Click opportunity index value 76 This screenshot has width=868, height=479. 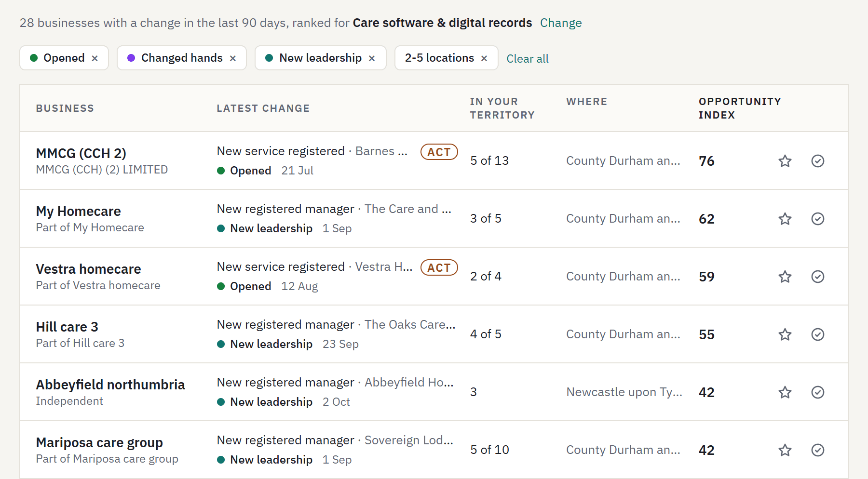coord(707,161)
